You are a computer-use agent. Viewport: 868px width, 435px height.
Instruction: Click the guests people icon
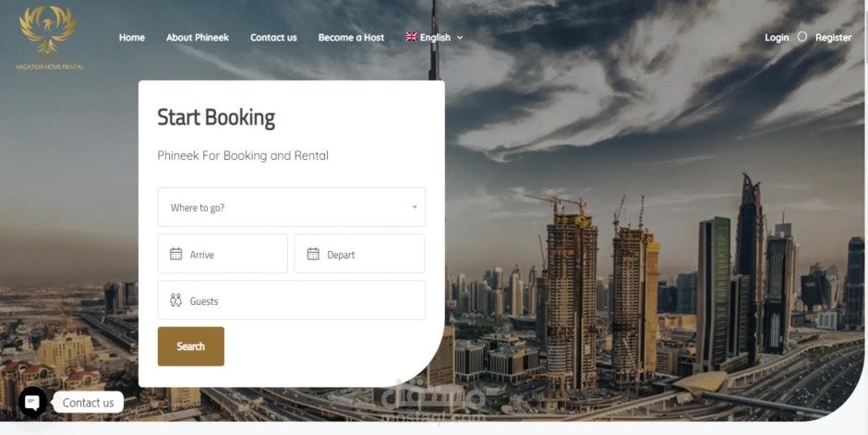click(176, 300)
